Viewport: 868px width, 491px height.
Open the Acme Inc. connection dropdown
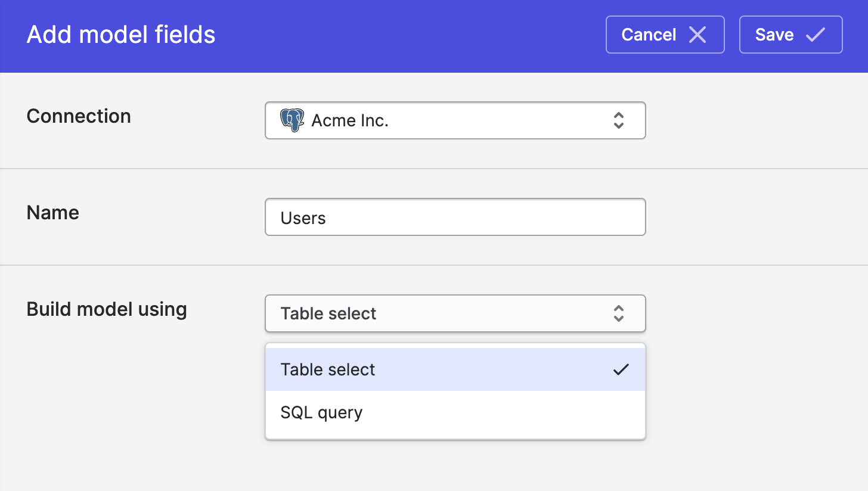pyautogui.click(x=455, y=120)
